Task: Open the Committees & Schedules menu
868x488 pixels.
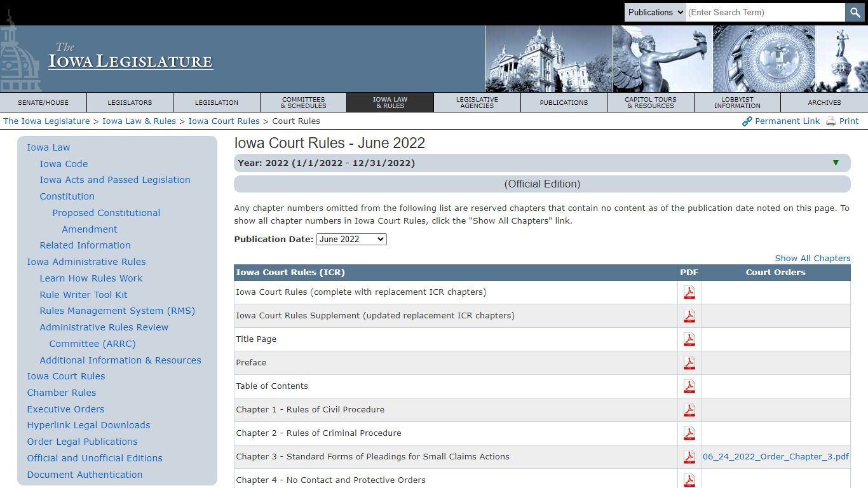Action: pyautogui.click(x=304, y=102)
